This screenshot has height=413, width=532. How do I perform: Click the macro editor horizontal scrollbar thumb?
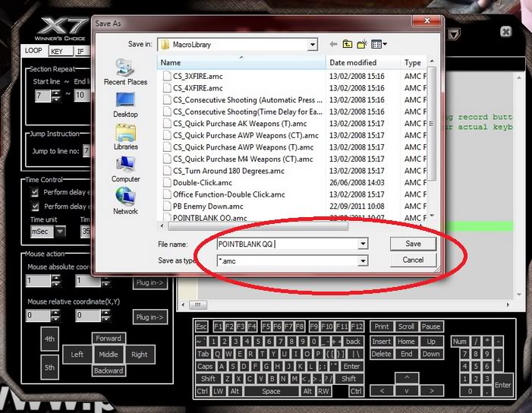(x=198, y=304)
